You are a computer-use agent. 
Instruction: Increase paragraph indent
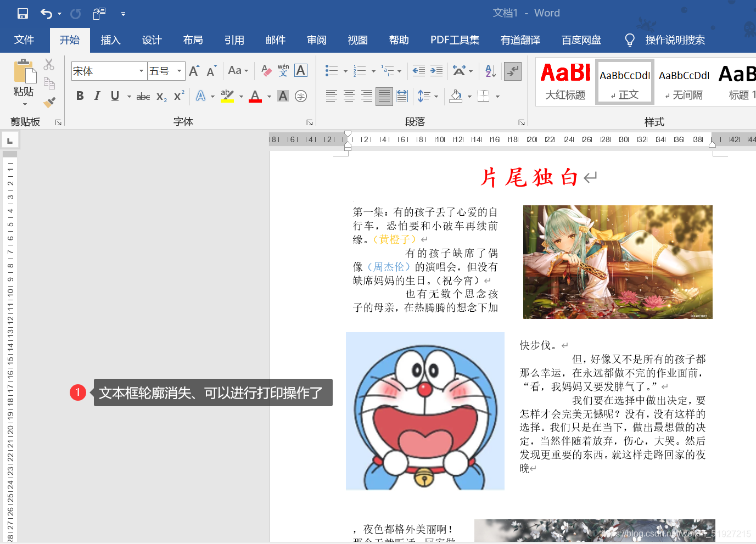click(436, 70)
